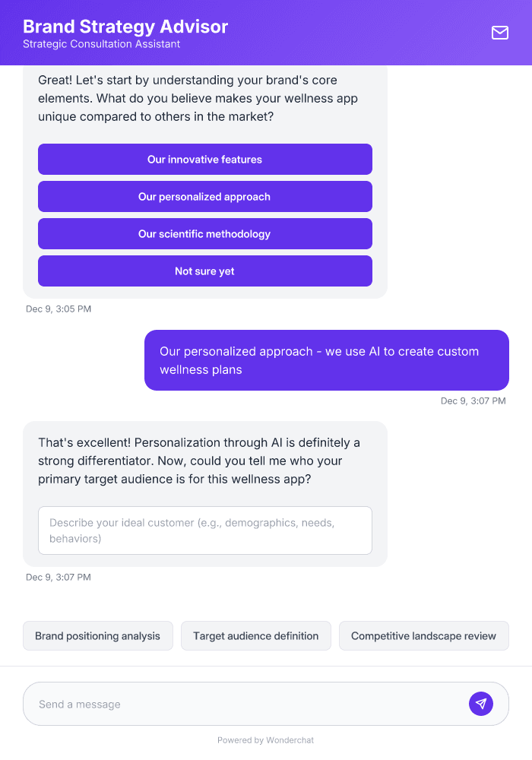The image size is (532, 760).
Task: Click the Dec 9, 3:05 PM timestamp
Action: tap(59, 309)
